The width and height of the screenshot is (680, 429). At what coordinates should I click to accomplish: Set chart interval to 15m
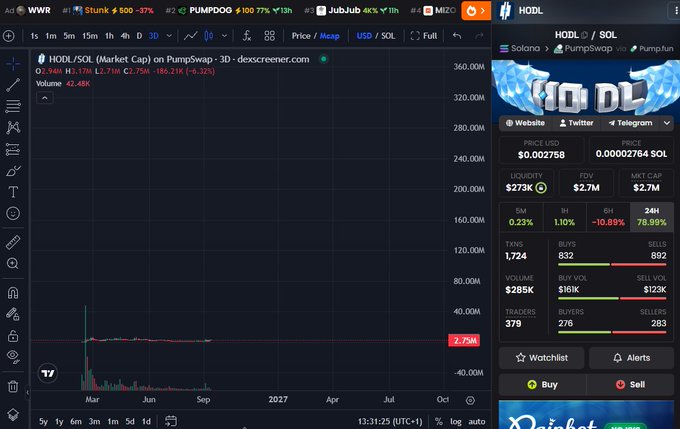pos(90,36)
